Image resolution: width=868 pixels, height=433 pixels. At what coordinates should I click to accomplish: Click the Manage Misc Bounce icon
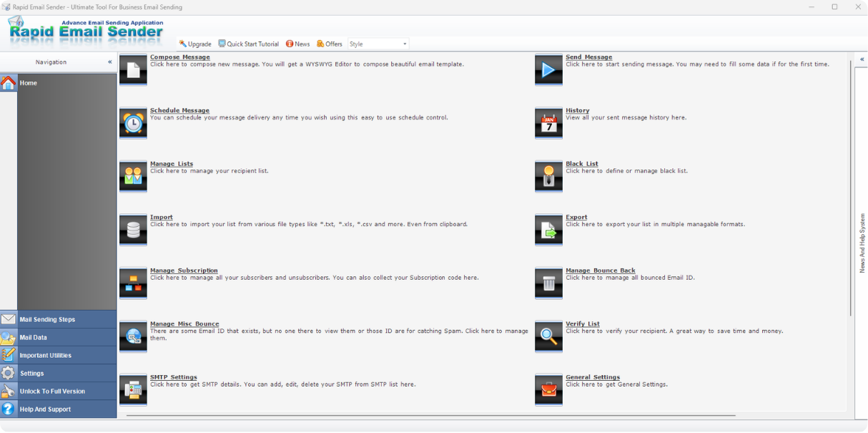pos(133,336)
